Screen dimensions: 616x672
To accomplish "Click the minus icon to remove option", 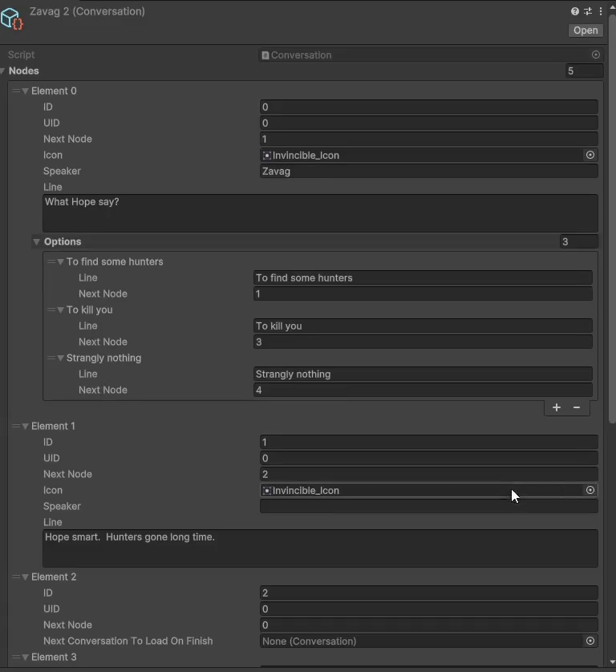I will pos(577,407).
